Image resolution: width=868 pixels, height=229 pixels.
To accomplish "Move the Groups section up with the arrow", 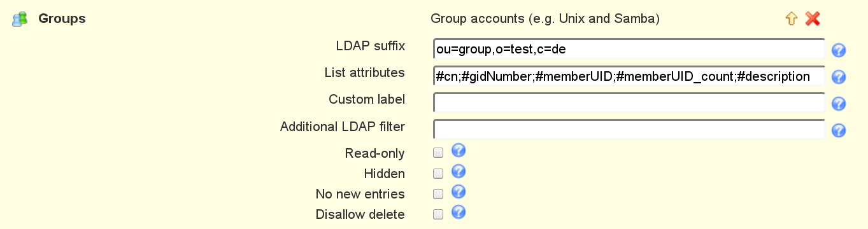I will click(x=791, y=18).
